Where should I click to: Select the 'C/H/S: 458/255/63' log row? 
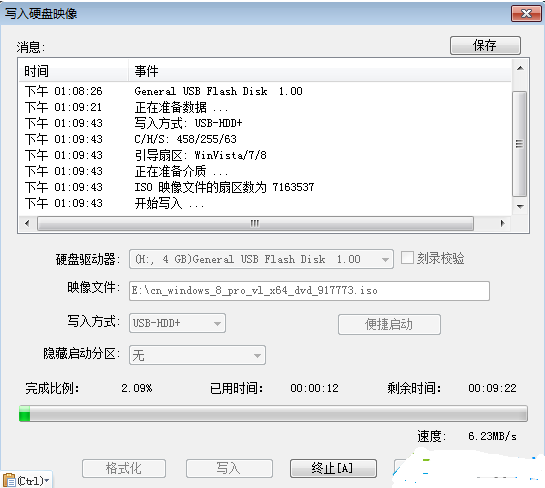266,139
